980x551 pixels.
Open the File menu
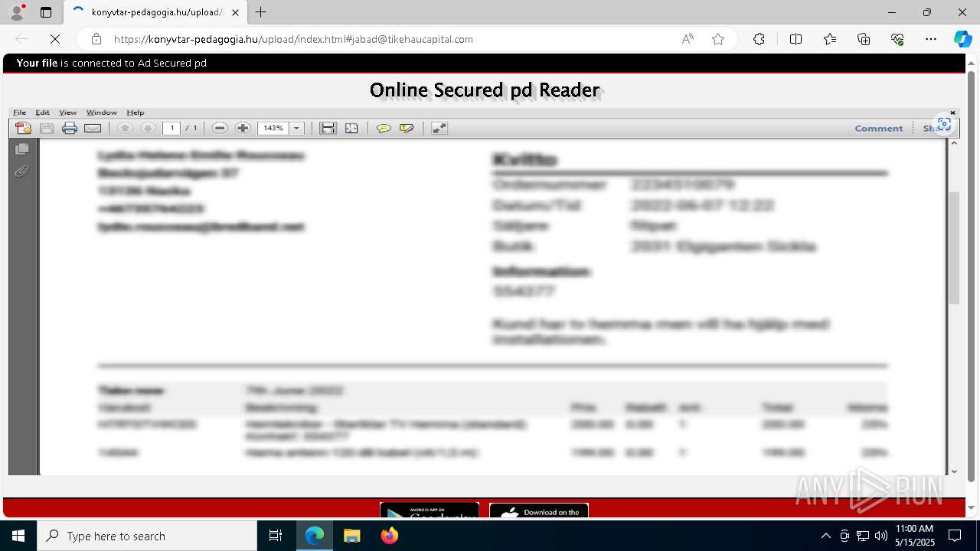pos(20,112)
